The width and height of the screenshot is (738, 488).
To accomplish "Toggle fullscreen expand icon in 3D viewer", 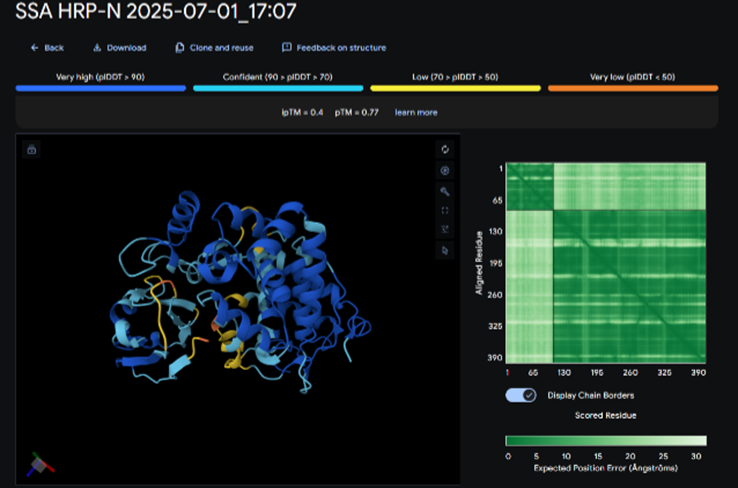I will point(445,210).
